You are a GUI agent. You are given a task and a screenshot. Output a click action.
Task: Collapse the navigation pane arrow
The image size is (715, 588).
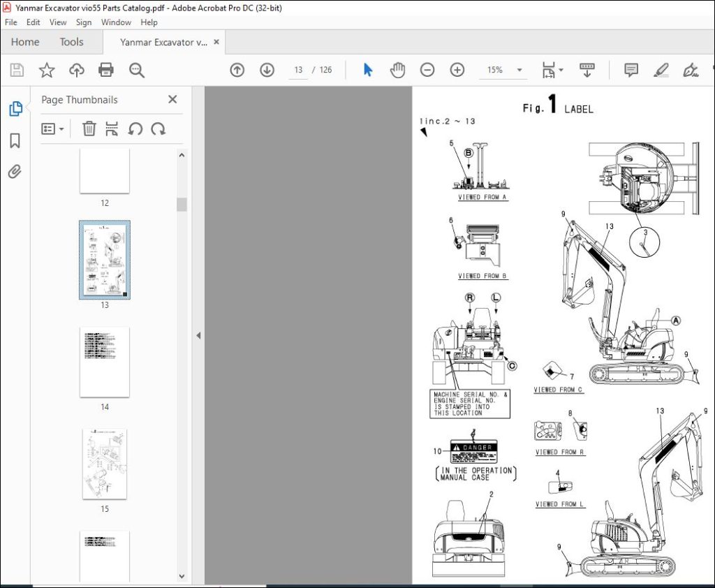198,336
